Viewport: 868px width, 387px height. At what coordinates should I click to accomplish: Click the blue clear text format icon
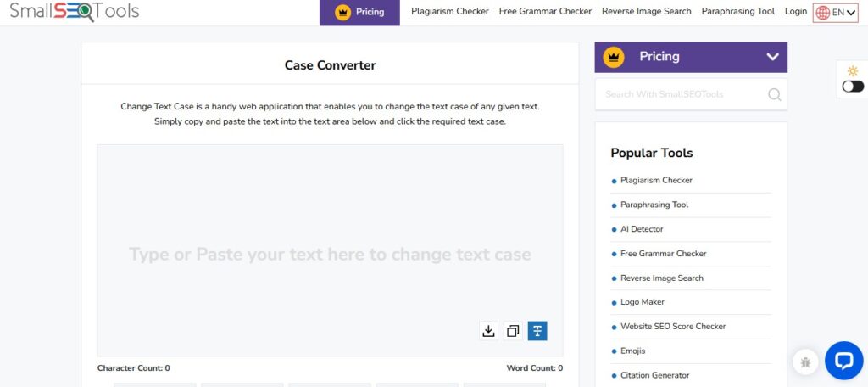tap(537, 331)
